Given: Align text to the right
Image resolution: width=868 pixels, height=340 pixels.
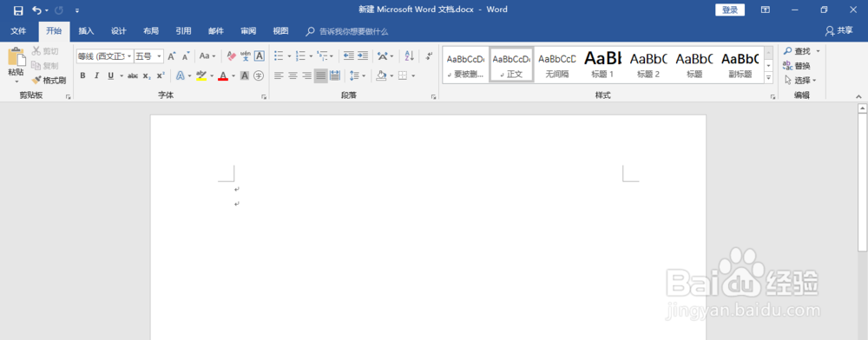Looking at the screenshot, I should click(306, 75).
